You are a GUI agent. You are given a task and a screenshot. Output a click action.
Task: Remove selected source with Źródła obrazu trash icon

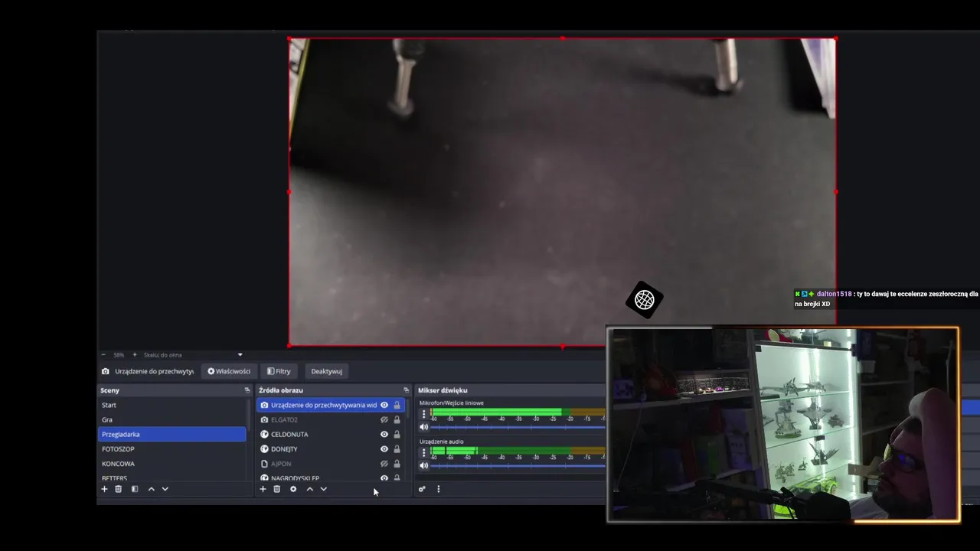(277, 489)
